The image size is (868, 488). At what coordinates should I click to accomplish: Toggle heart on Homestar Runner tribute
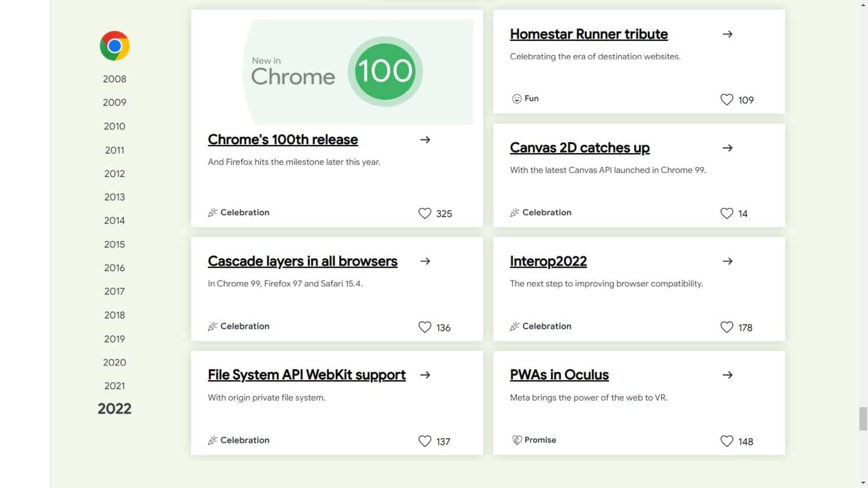pos(727,99)
